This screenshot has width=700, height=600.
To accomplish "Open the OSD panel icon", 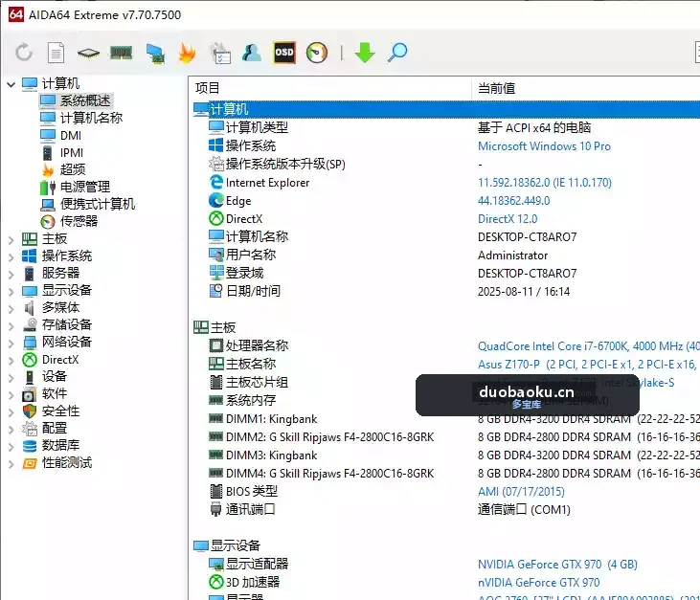I will [284, 53].
